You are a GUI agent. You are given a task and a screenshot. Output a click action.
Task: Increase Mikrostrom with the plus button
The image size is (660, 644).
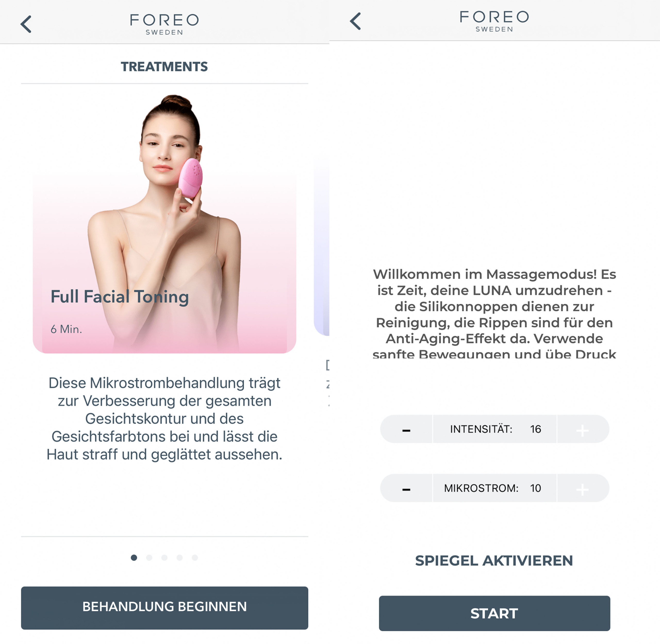click(583, 488)
